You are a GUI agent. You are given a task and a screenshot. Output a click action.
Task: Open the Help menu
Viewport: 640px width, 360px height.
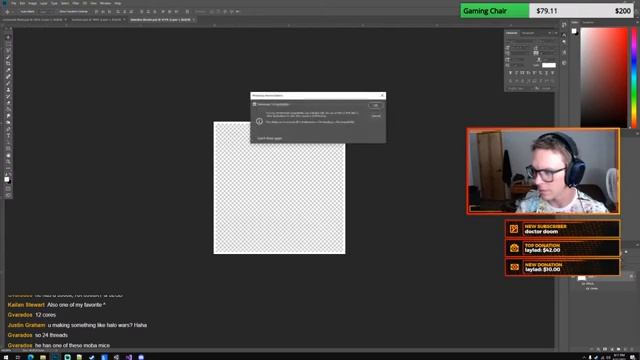click(118, 3)
